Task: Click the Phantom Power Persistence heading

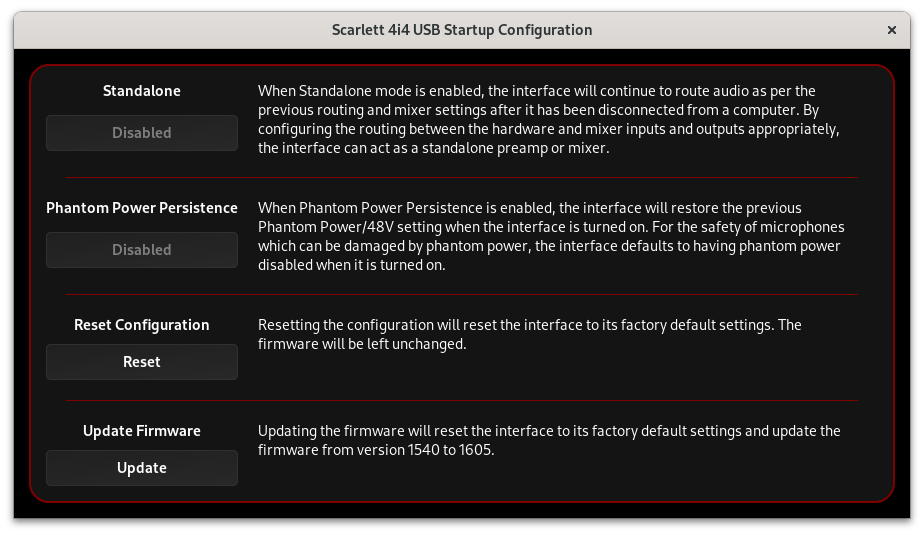Action: [142, 208]
